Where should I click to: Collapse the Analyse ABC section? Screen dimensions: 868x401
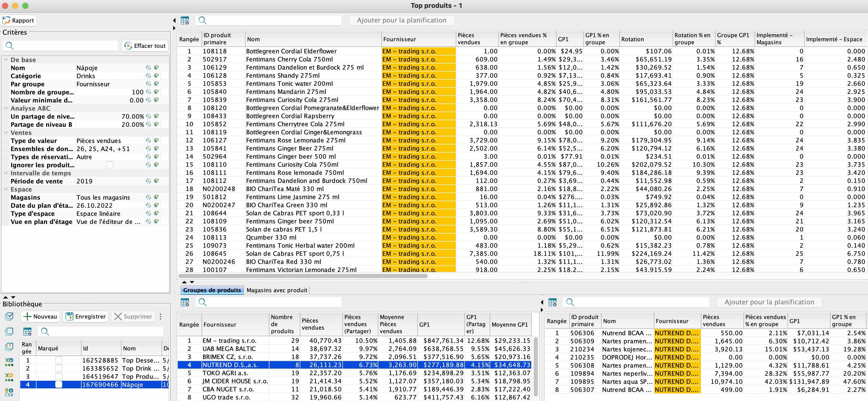pos(6,108)
